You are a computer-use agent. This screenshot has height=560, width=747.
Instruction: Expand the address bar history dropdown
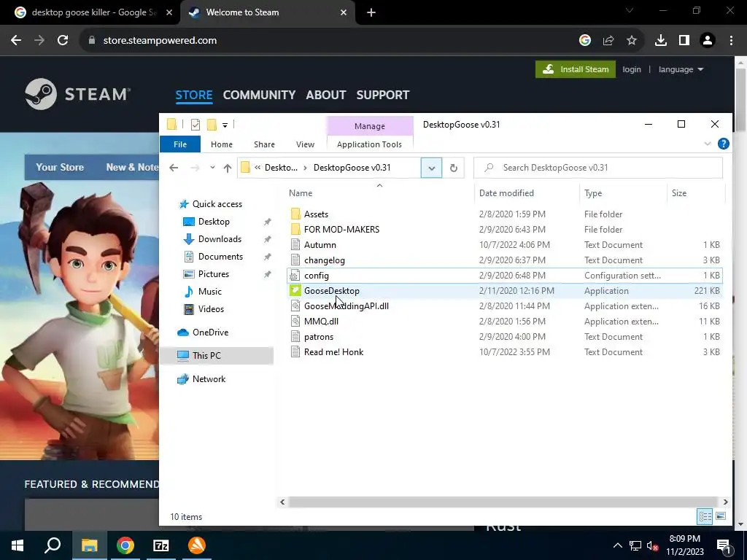click(431, 168)
